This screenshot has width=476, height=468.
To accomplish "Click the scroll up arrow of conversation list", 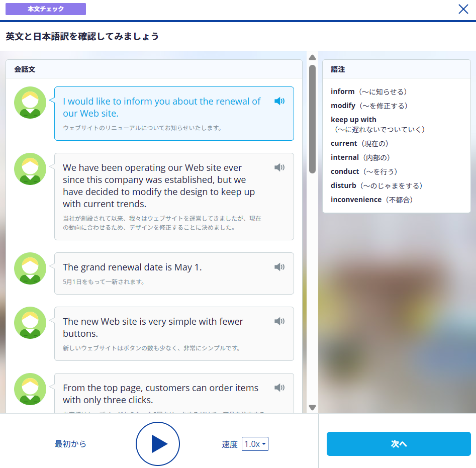I will pyautogui.click(x=312, y=57).
